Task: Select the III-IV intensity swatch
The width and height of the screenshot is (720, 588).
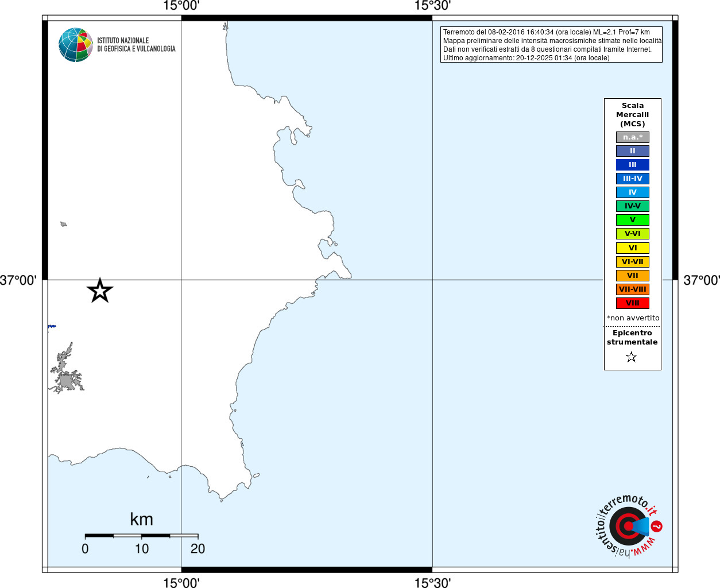Action: 633,179
